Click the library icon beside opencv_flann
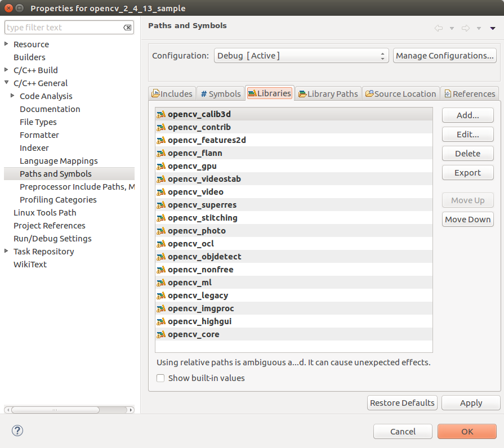The width and height of the screenshot is (504, 448). tap(161, 153)
